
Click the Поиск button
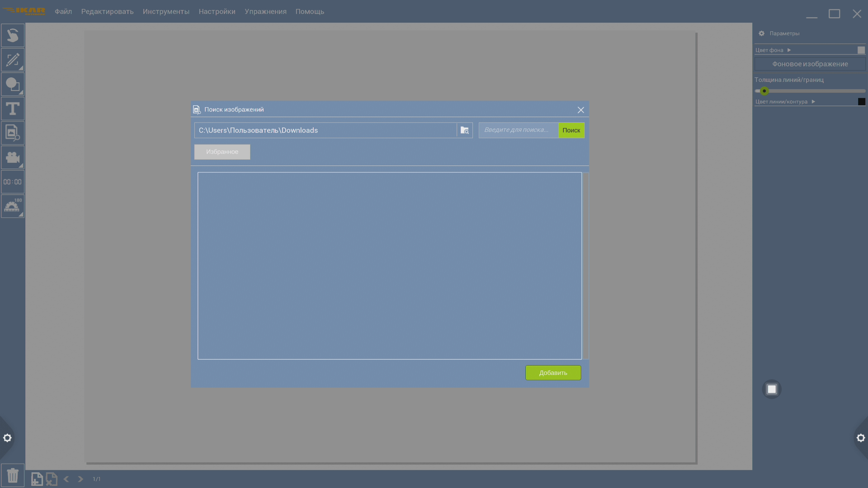pos(571,130)
